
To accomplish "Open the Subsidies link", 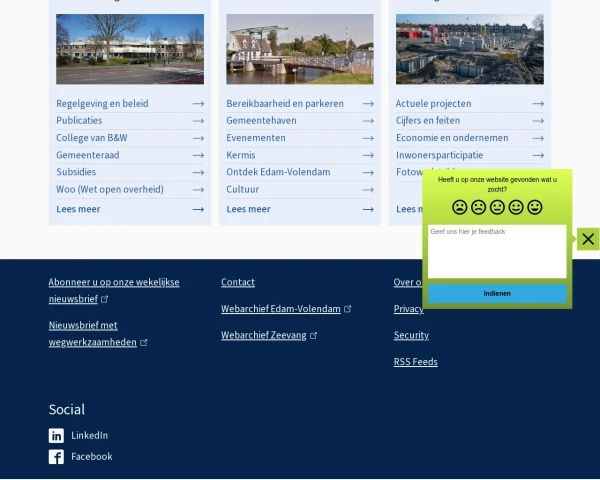I will pyautogui.click(x=76, y=172).
